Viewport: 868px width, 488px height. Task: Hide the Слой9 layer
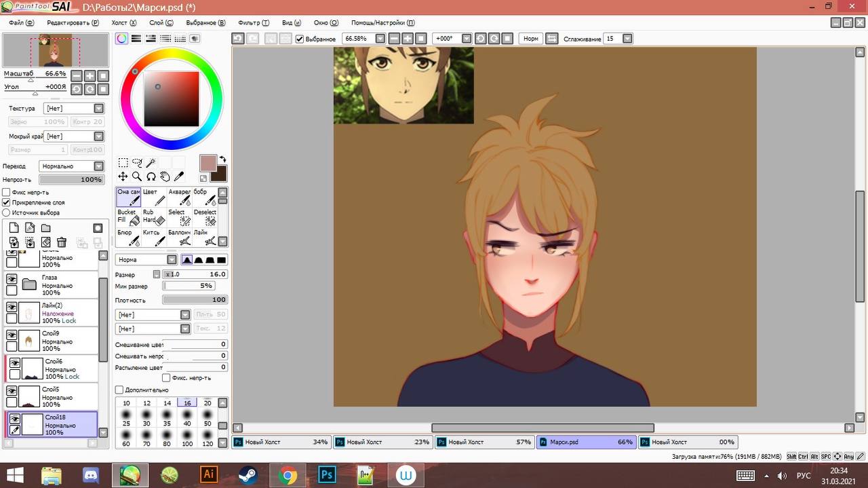pos(12,335)
